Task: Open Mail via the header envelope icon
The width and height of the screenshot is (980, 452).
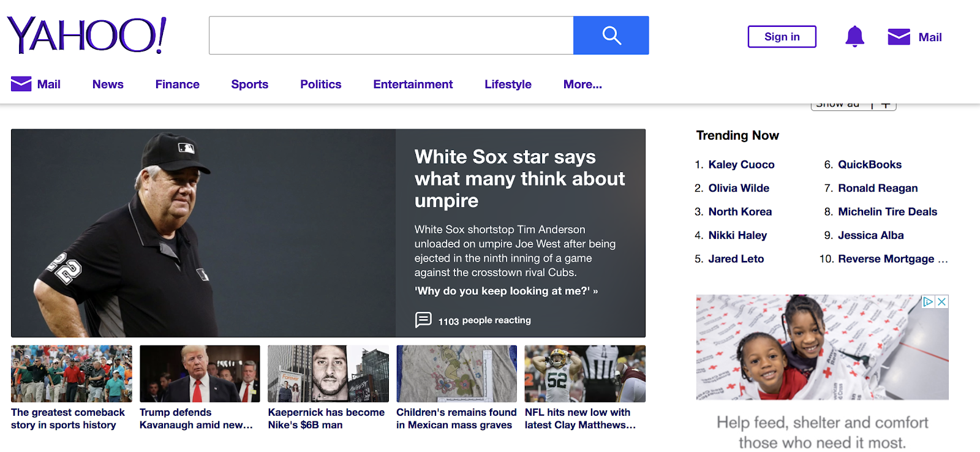Action: click(899, 37)
